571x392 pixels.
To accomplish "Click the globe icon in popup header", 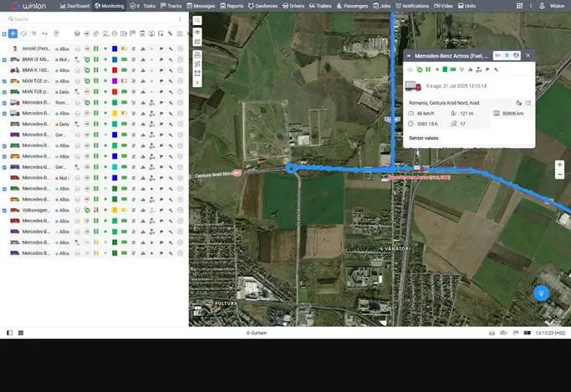I will click(516, 56).
